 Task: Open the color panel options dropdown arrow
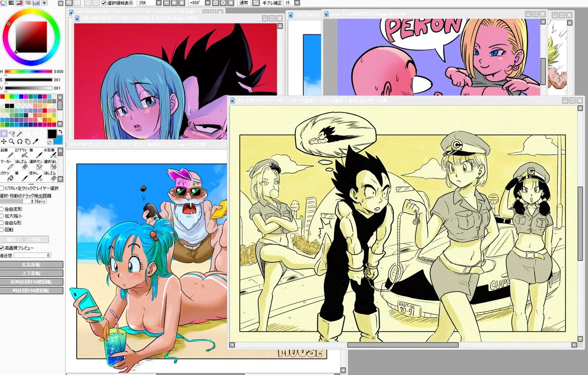[60, 3]
